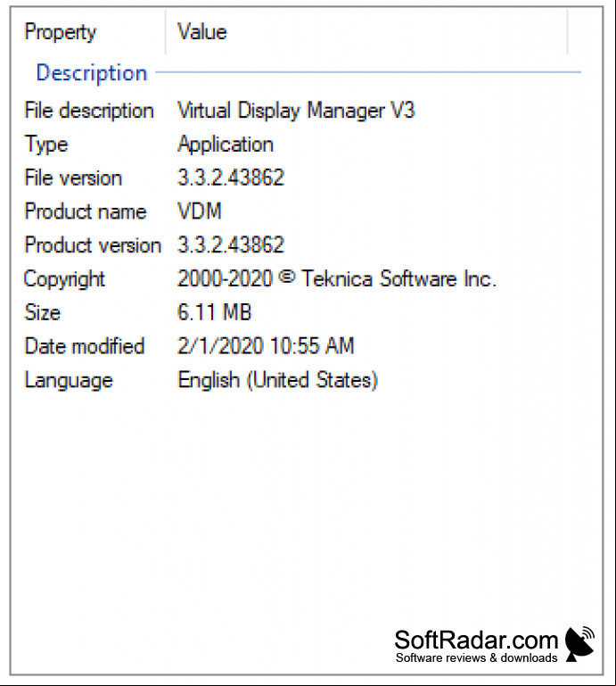Click the VDM product name value

click(200, 211)
